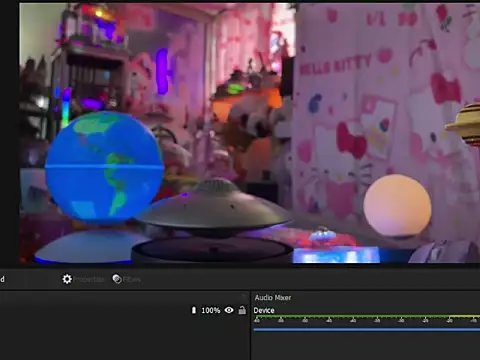Click the battery icon beside 100%

(x=194, y=310)
